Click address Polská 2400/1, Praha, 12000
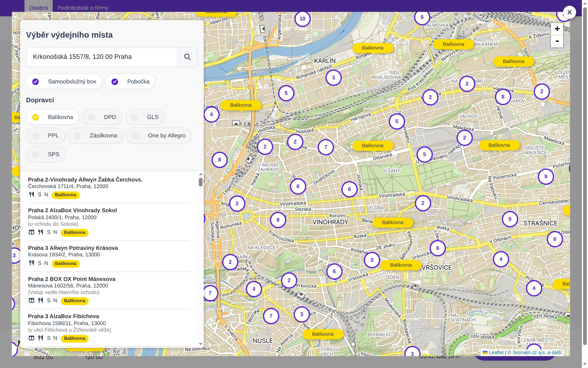 pyautogui.click(x=62, y=217)
